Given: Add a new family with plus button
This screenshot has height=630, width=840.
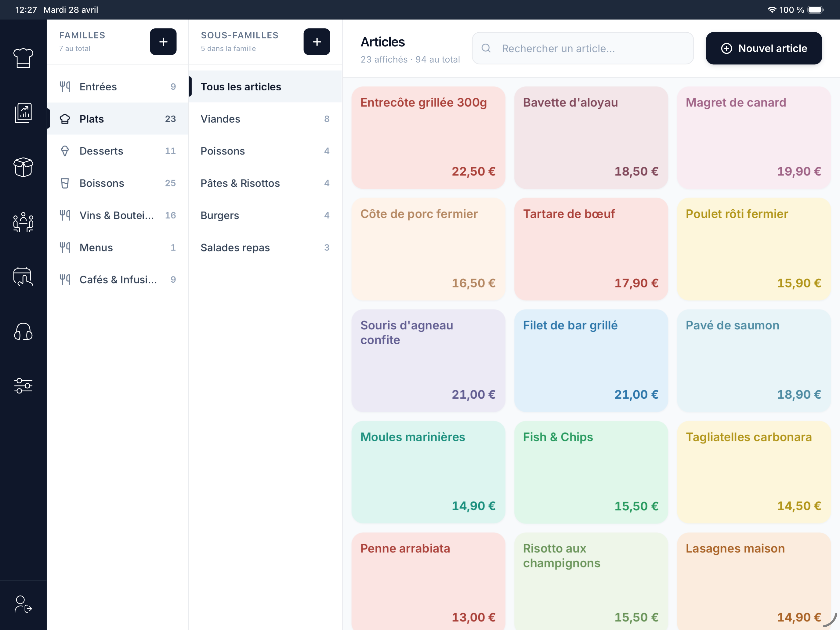Looking at the screenshot, I should (163, 42).
